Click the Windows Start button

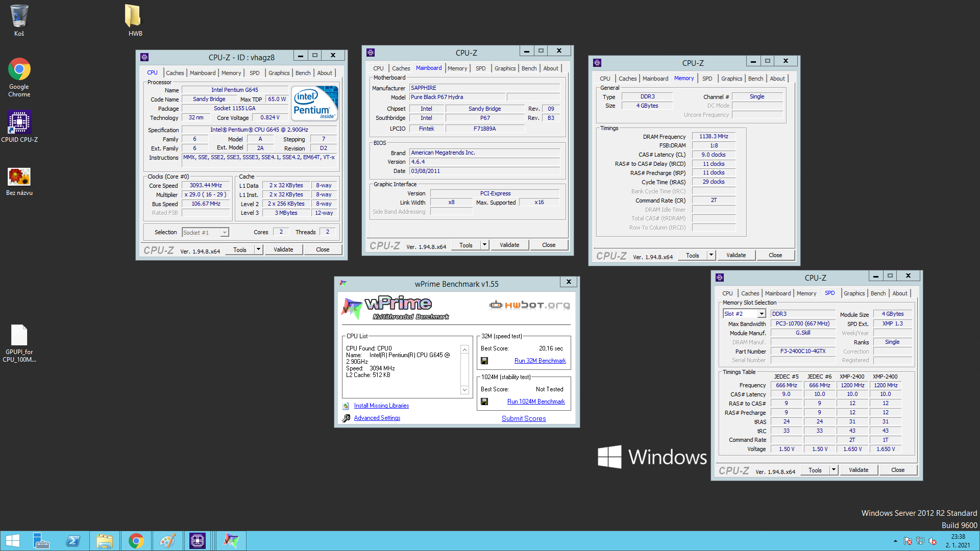tap(13, 541)
